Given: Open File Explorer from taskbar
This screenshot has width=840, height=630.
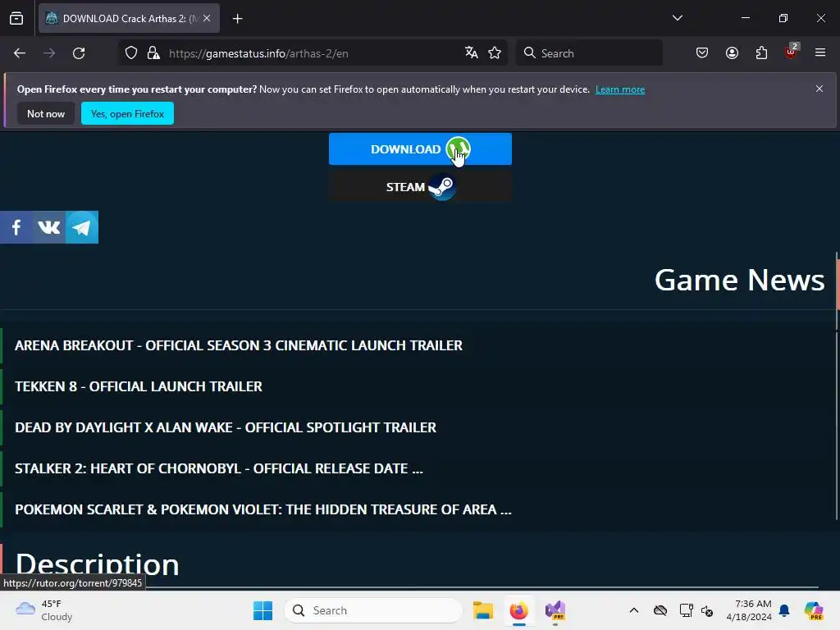Looking at the screenshot, I should [x=482, y=610].
